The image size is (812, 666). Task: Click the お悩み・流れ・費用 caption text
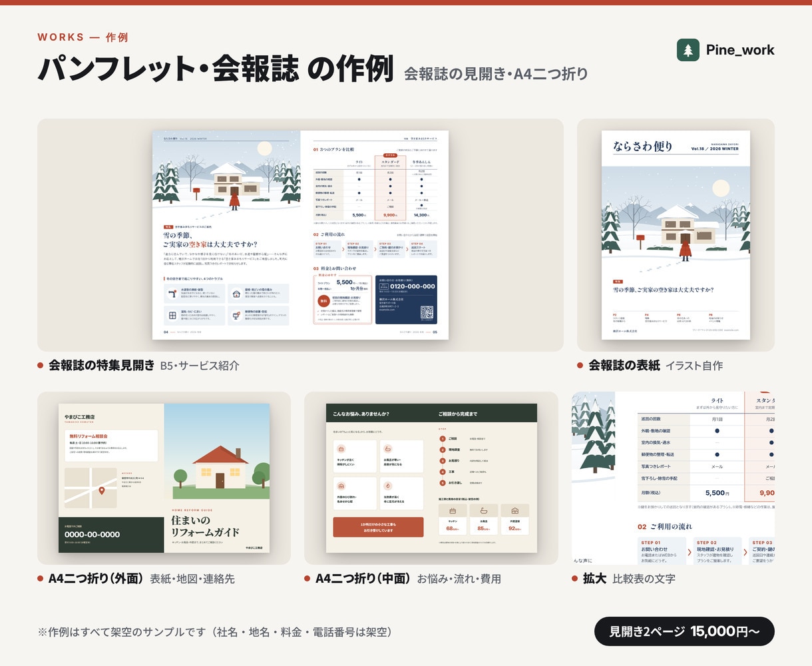point(459,578)
